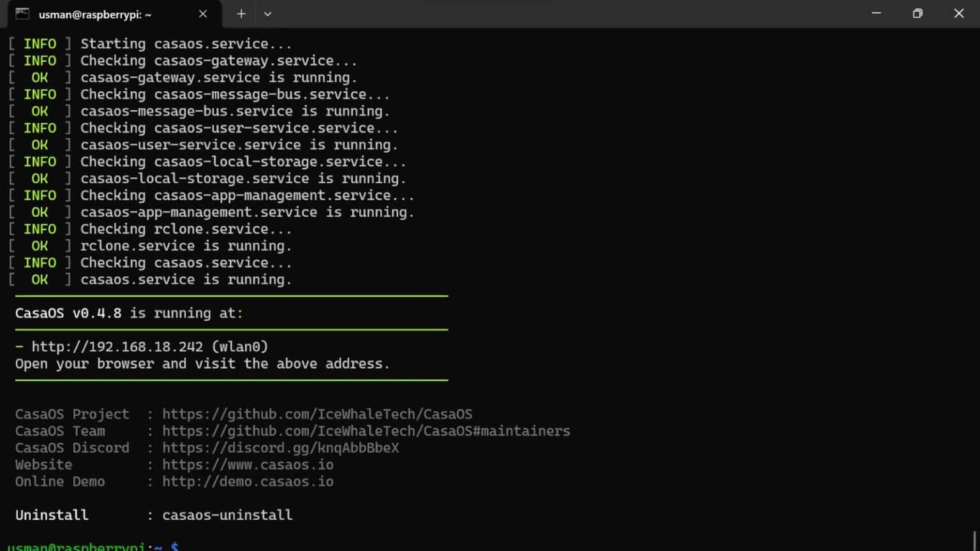Open a new tab with the plus button
Image resolution: width=980 pixels, height=551 pixels.
pyautogui.click(x=241, y=14)
